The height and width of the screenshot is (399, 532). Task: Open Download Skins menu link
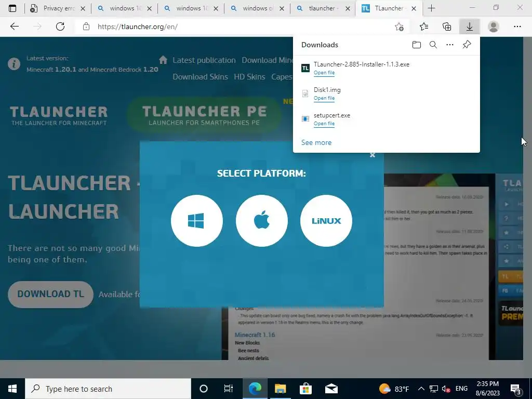(x=200, y=77)
